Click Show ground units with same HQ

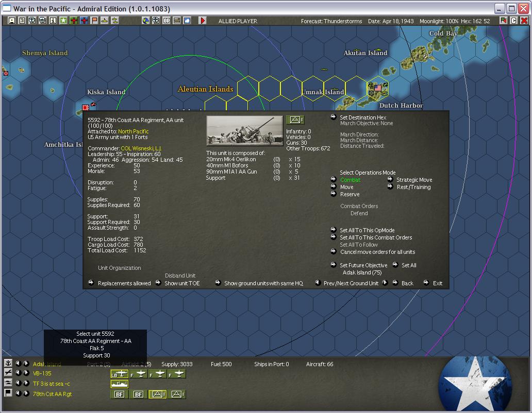263,283
